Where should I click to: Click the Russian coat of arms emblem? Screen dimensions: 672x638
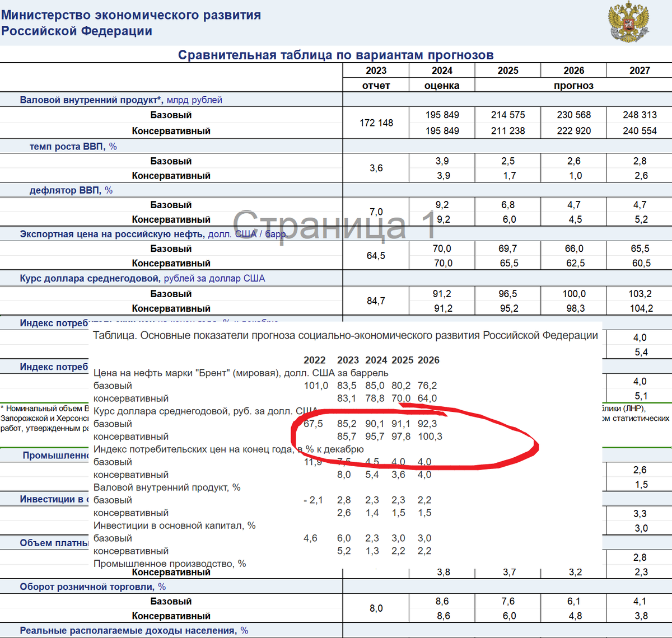pyautogui.click(x=629, y=22)
